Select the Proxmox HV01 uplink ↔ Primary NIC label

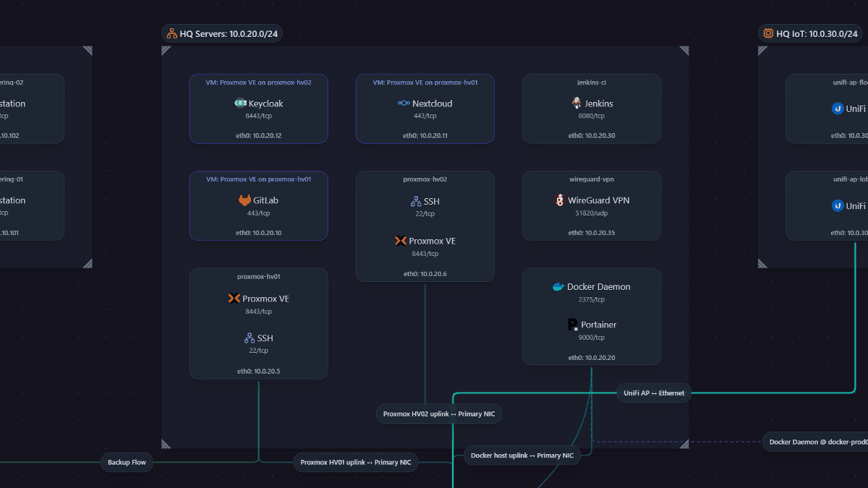click(x=355, y=462)
